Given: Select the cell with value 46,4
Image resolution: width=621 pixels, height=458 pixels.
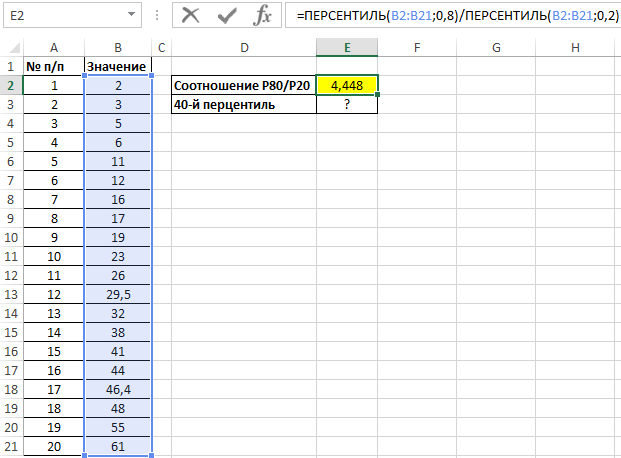Looking at the screenshot, I should [118, 389].
